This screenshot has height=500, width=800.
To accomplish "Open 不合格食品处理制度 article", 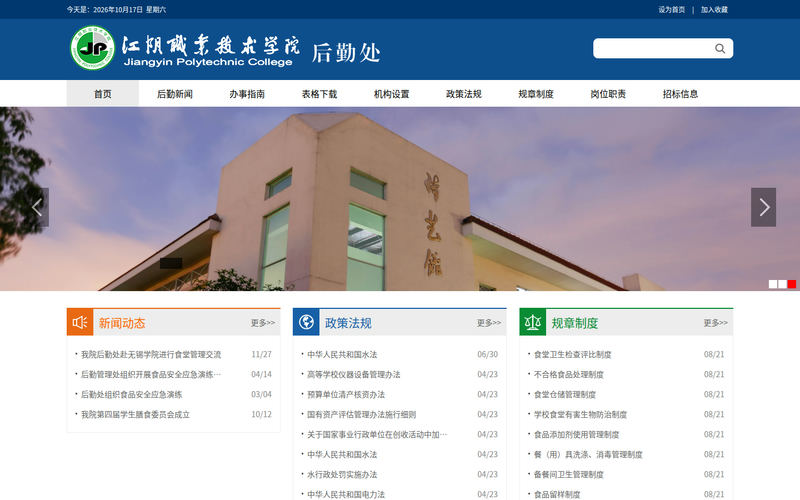I will (x=568, y=374).
